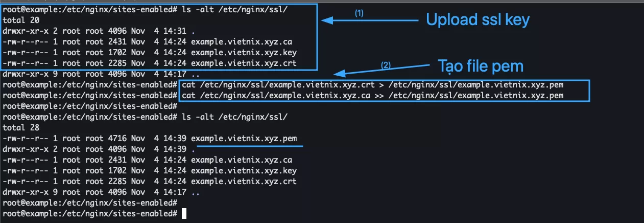Click example.vietnix.xyz.ca in the first boxed listing
Viewport: 644px width, 223px height.
pos(242,42)
